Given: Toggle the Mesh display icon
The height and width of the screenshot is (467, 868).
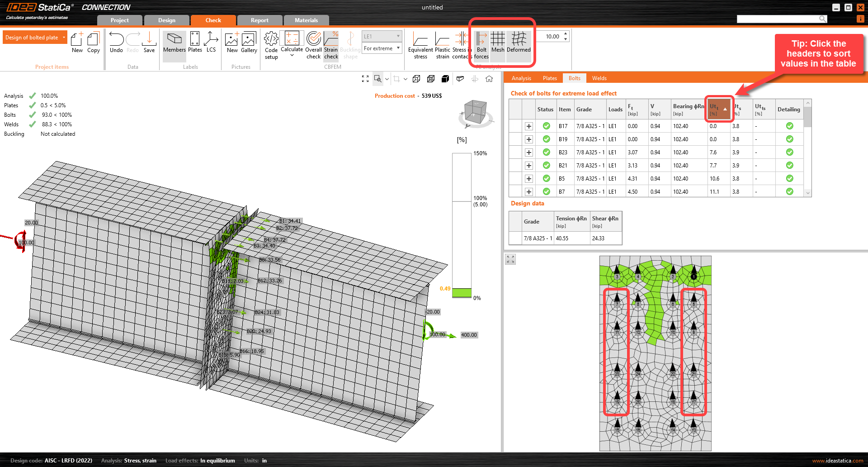Looking at the screenshot, I should click(498, 44).
